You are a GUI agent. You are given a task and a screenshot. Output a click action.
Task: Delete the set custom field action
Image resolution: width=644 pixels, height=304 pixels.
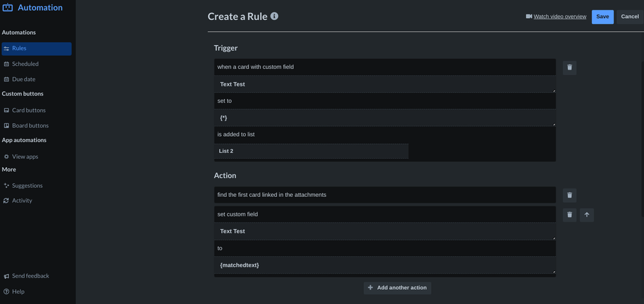[569, 215]
